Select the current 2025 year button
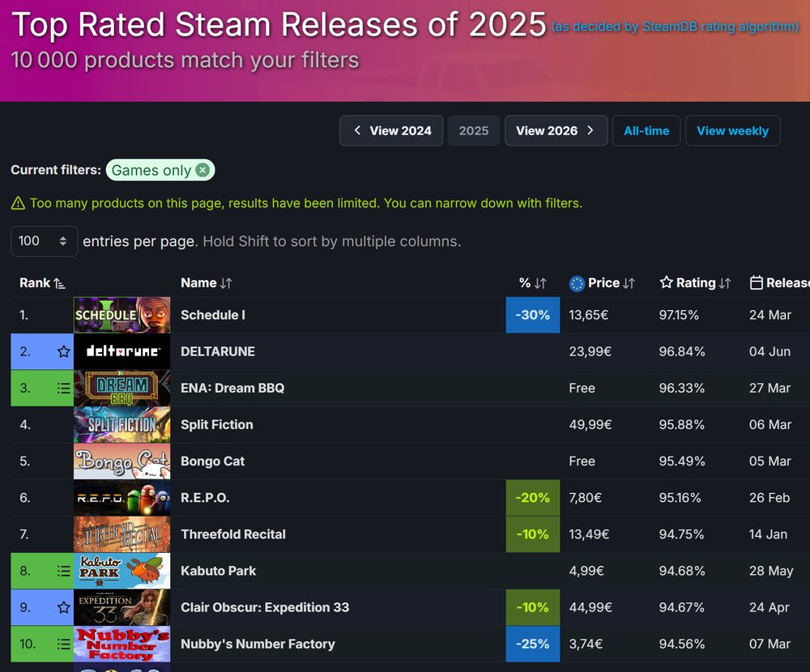 pos(474,130)
